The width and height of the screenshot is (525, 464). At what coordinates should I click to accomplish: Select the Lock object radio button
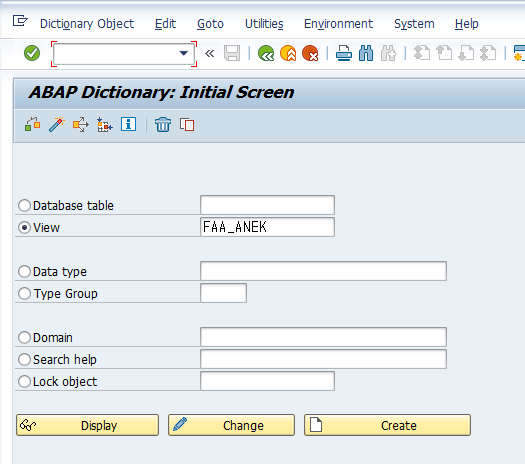pos(24,381)
